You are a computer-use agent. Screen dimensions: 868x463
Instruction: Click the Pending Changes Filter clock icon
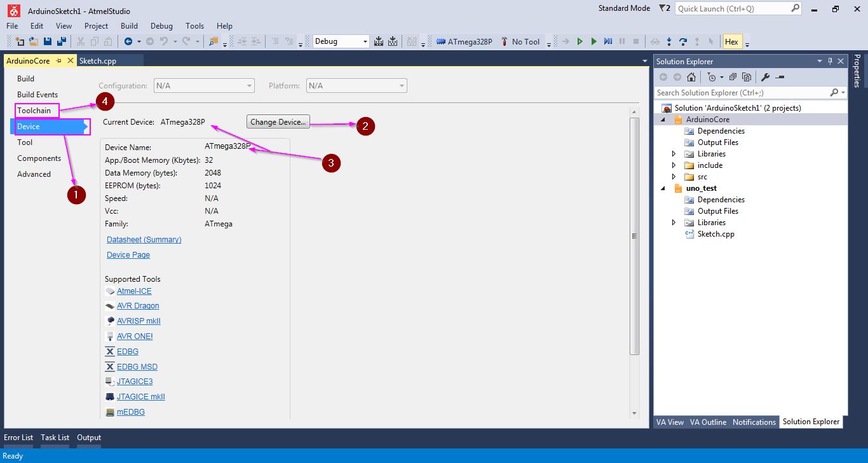[712, 77]
